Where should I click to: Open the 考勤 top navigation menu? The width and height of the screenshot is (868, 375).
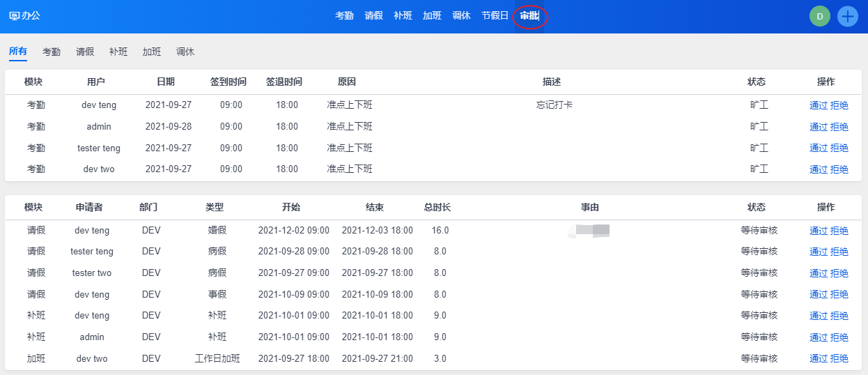tap(344, 15)
